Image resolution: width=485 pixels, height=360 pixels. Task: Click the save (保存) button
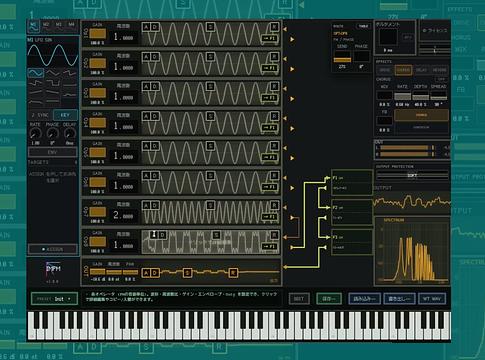[x=329, y=298]
